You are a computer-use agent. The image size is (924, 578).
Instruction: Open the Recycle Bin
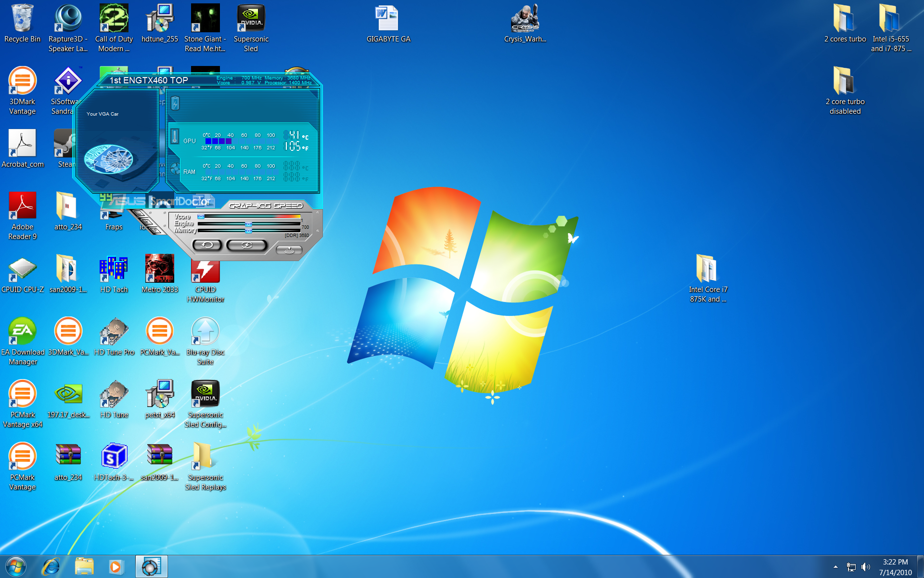pyautogui.click(x=22, y=23)
